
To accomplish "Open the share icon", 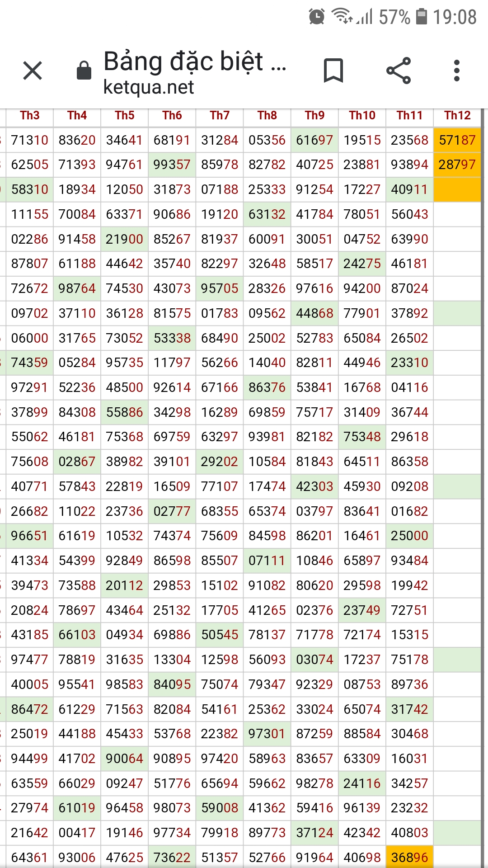I will click(x=399, y=71).
